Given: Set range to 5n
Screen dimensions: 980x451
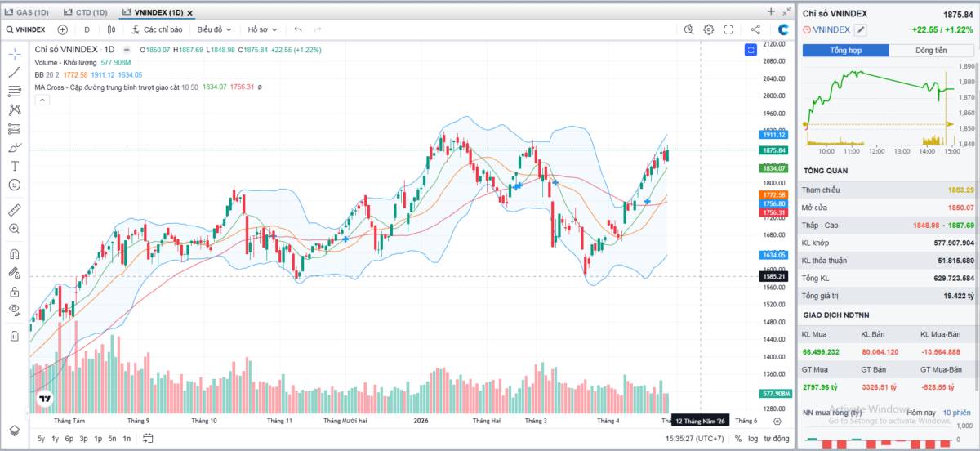Looking at the screenshot, I should coord(112,439).
